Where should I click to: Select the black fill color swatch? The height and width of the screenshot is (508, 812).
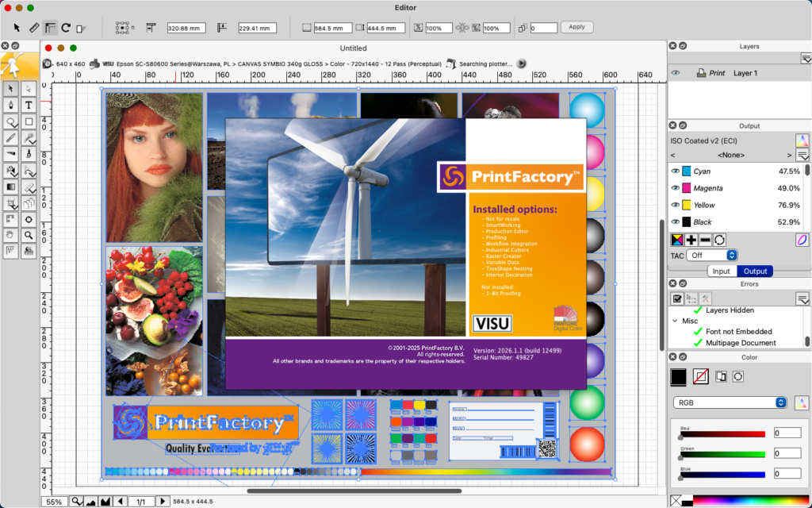[679, 377]
